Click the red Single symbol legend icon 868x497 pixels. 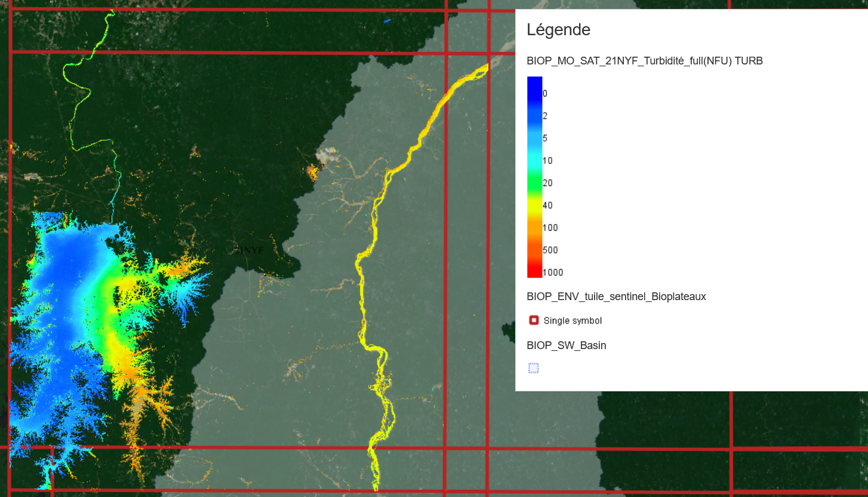[x=534, y=320]
